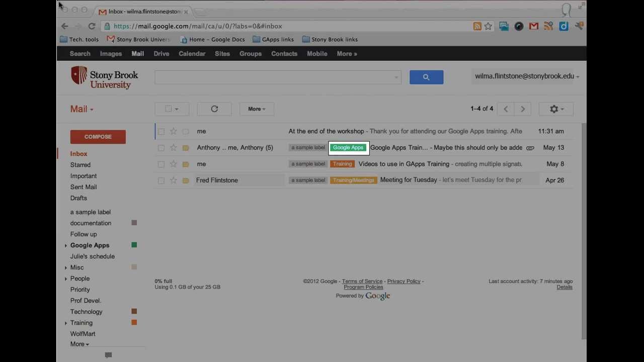
Task: Open Calendar in the top navigation bar
Action: click(x=192, y=54)
